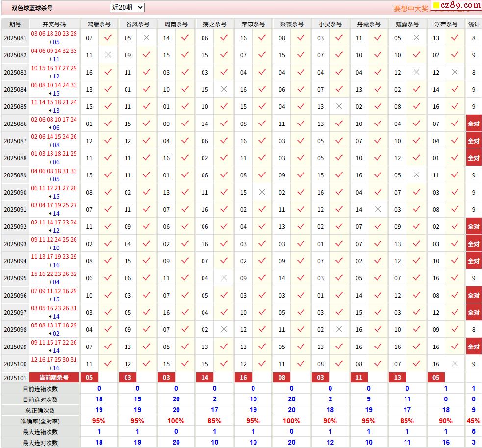Pick the X mark for 荡之杀号 in row 2025084

coord(224,89)
